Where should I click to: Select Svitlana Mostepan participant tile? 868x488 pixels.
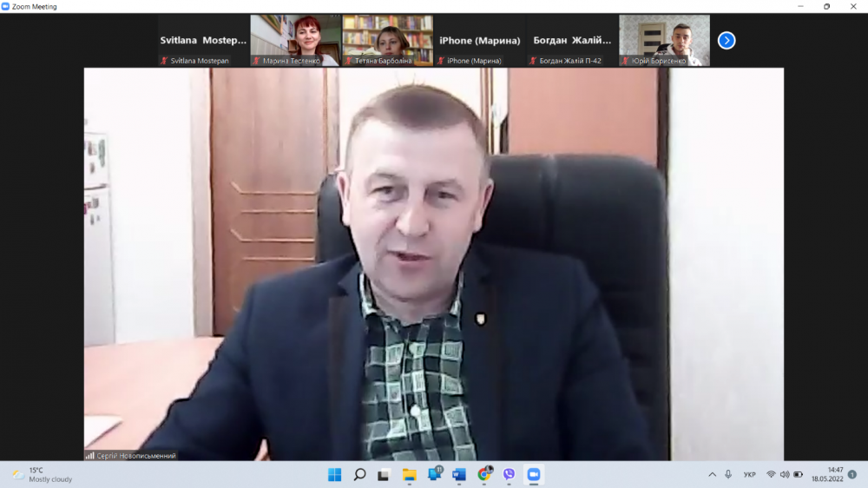203,41
